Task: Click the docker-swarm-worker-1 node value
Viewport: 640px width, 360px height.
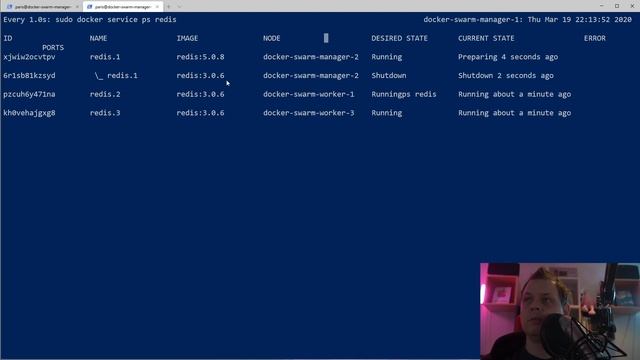Action: [x=309, y=94]
